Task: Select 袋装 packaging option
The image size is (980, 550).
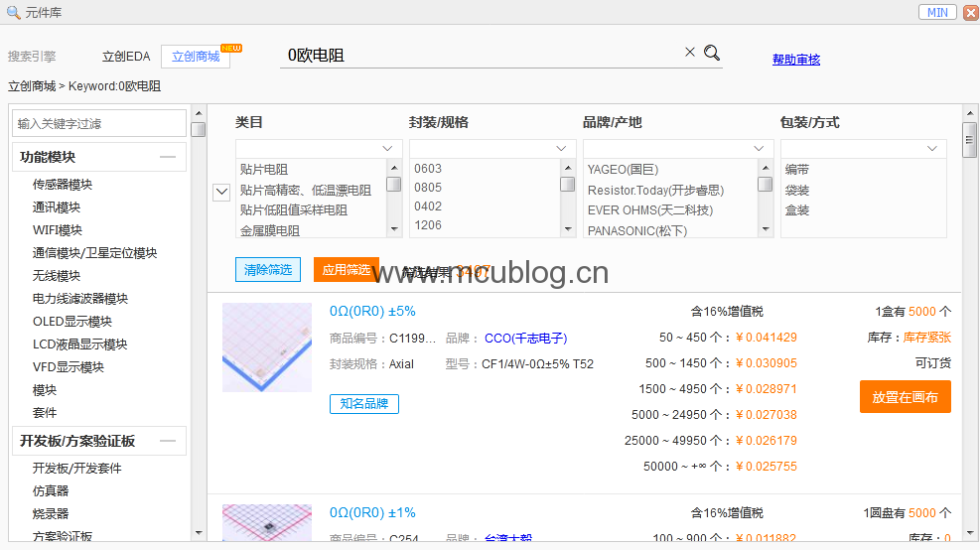Action: click(797, 190)
